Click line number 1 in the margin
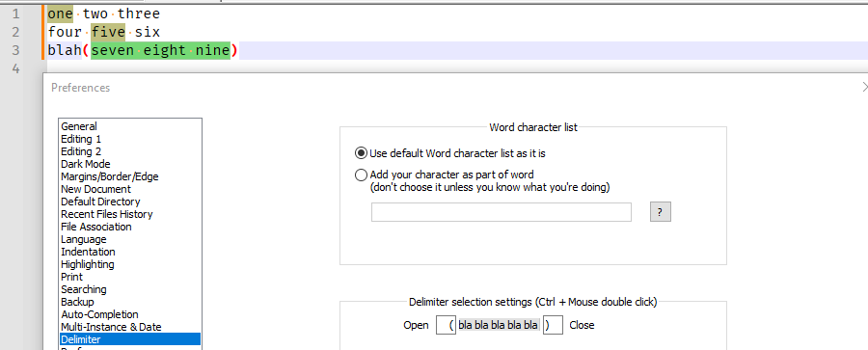Screen dimensions: 868x350 coord(15,13)
